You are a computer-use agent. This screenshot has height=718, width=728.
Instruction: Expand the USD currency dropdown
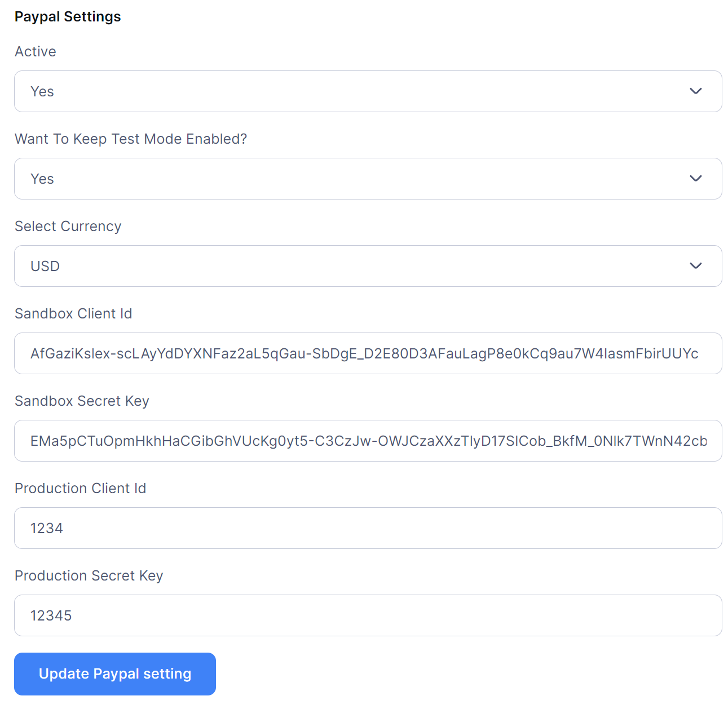(x=361, y=266)
